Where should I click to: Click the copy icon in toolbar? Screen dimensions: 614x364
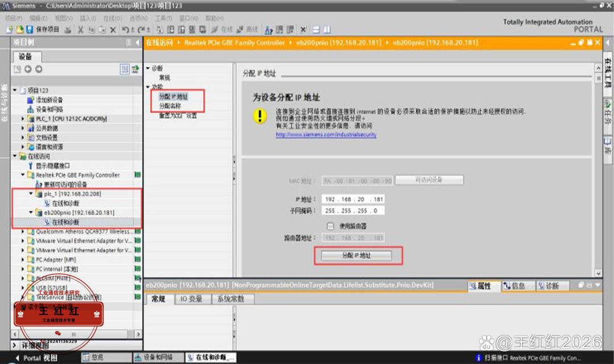(92, 30)
